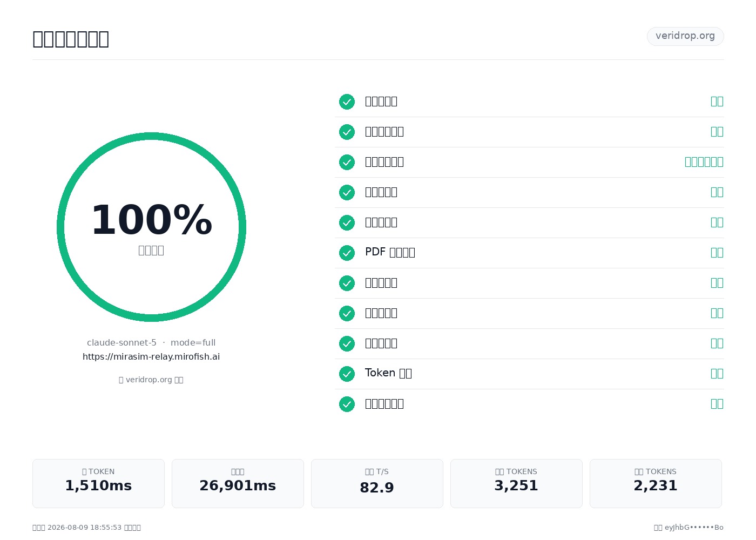Viewport: 756px width, 540px height.
Task: Click the veridrop.org credit text below the URL
Action: [151, 380]
